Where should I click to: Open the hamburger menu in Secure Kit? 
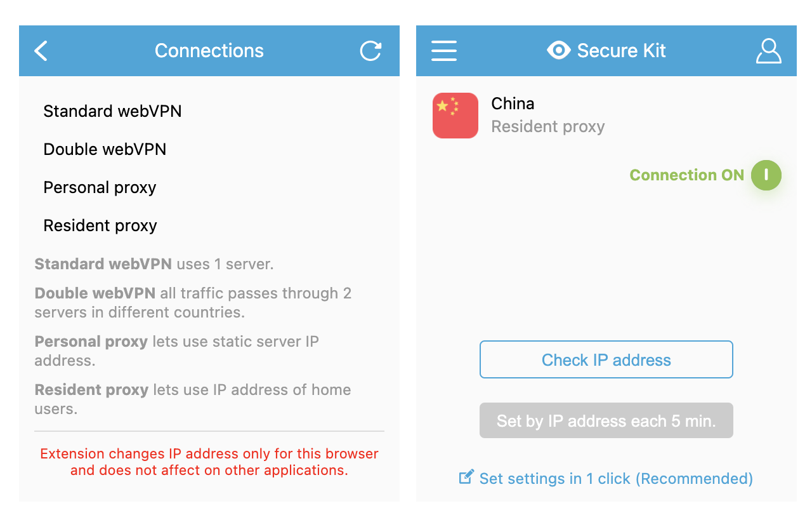(444, 51)
